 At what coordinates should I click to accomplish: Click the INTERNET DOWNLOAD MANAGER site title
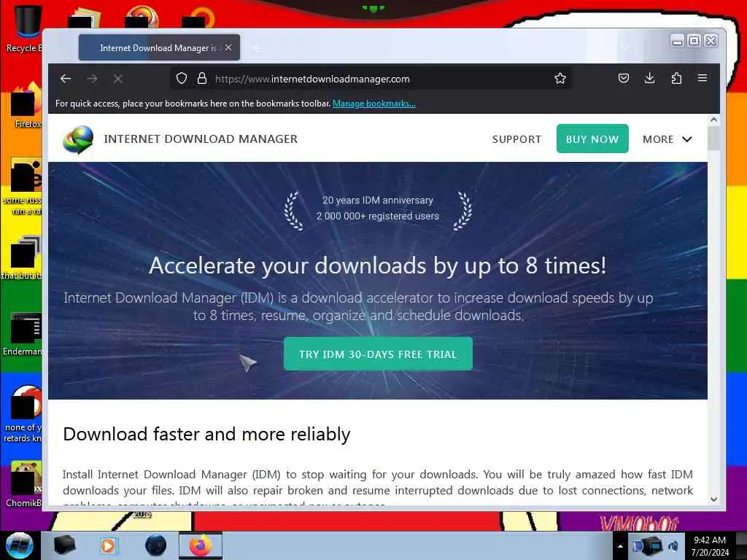click(x=201, y=139)
